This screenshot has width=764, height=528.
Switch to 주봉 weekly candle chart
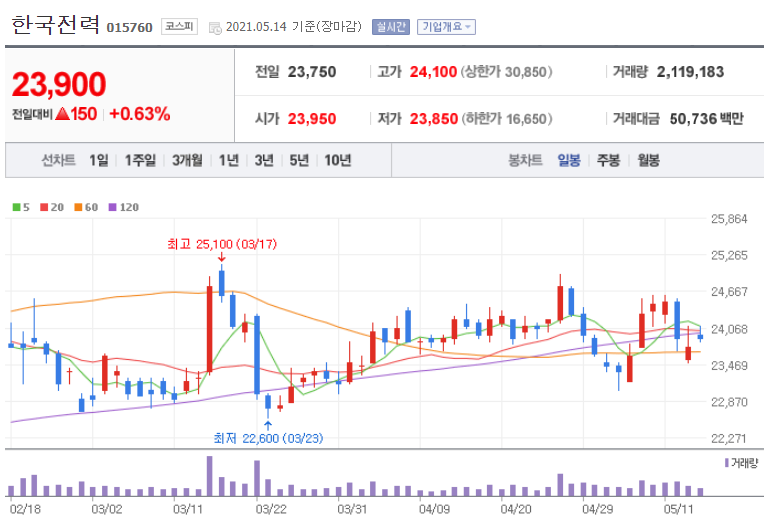pos(609,160)
